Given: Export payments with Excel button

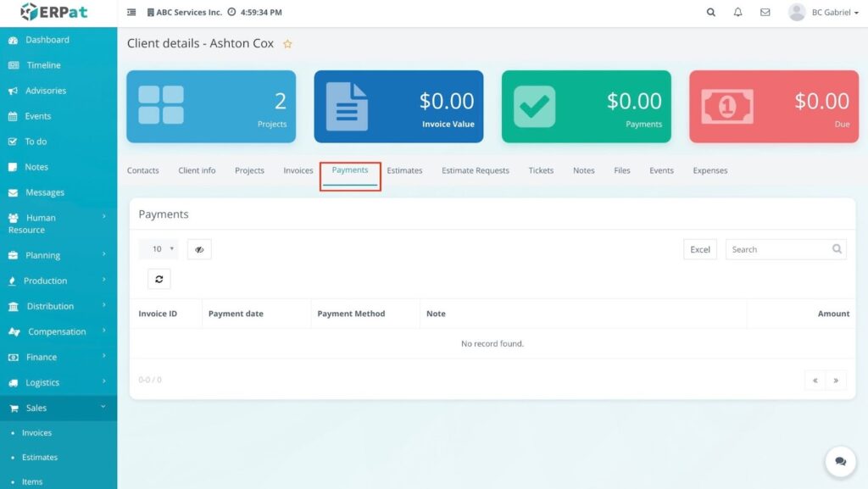Looking at the screenshot, I should pos(699,249).
